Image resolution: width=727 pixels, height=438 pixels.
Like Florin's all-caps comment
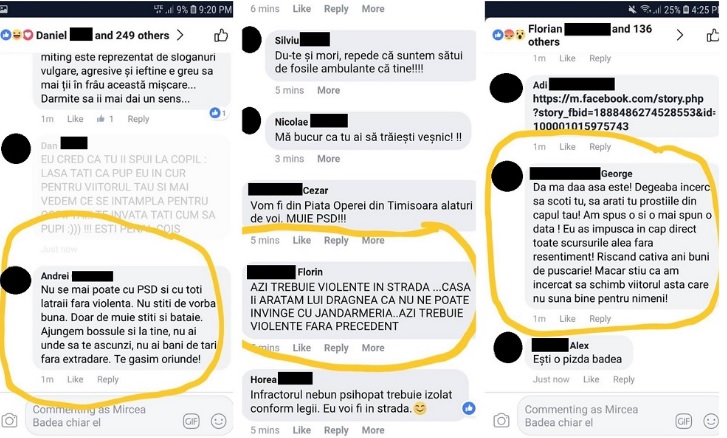click(301, 348)
